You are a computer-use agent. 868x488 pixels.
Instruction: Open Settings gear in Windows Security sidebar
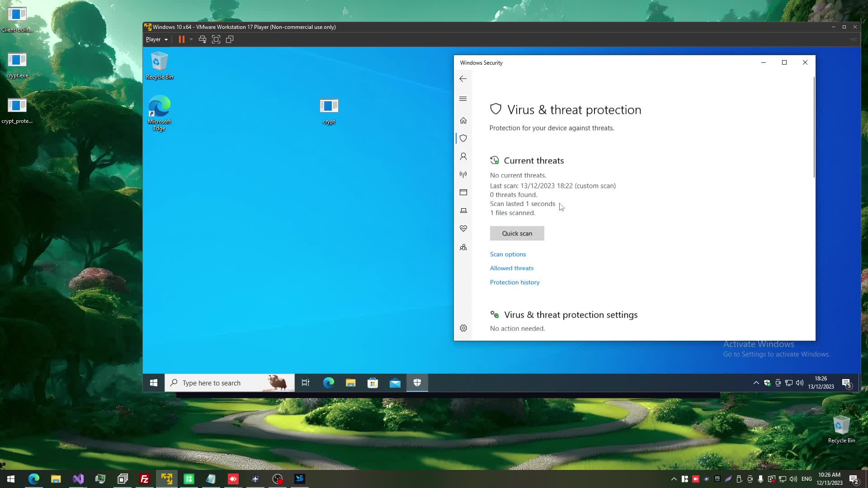point(463,328)
